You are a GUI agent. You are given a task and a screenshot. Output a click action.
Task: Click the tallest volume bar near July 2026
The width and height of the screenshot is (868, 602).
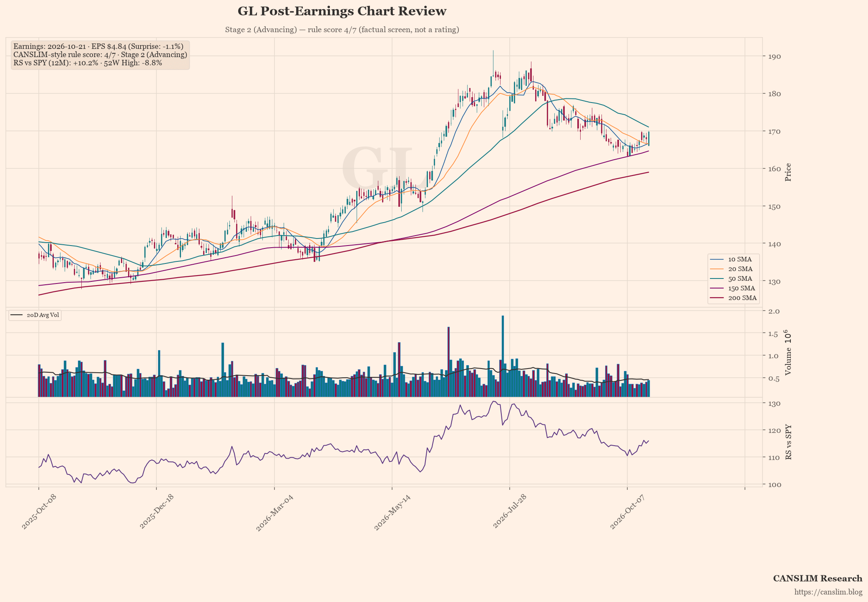coord(503,356)
